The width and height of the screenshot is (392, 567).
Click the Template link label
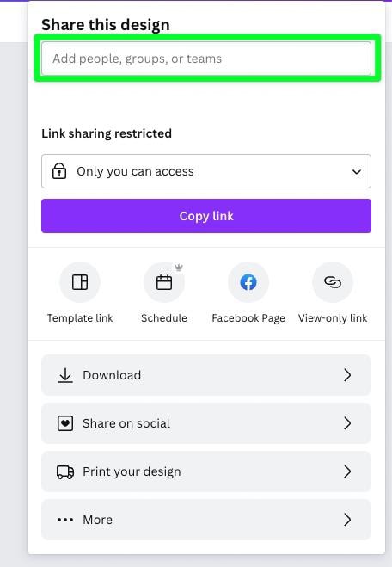tap(80, 318)
